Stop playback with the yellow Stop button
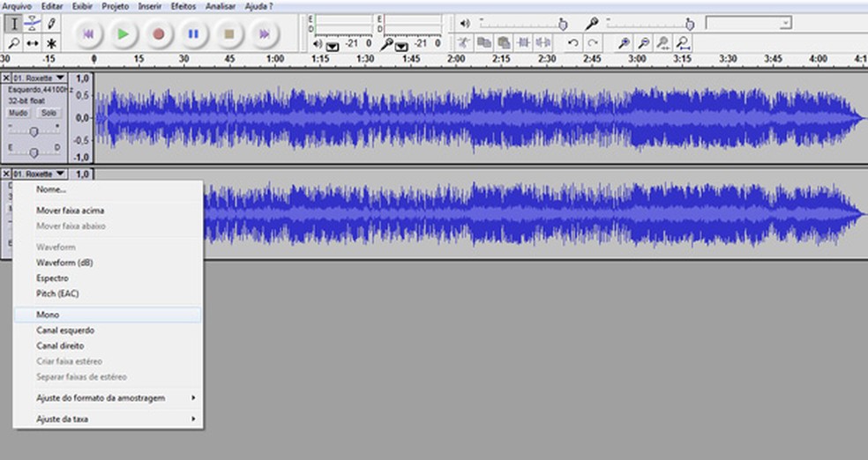The width and height of the screenshot is (868, 460). pyautogui.click(x=228, y=33)
